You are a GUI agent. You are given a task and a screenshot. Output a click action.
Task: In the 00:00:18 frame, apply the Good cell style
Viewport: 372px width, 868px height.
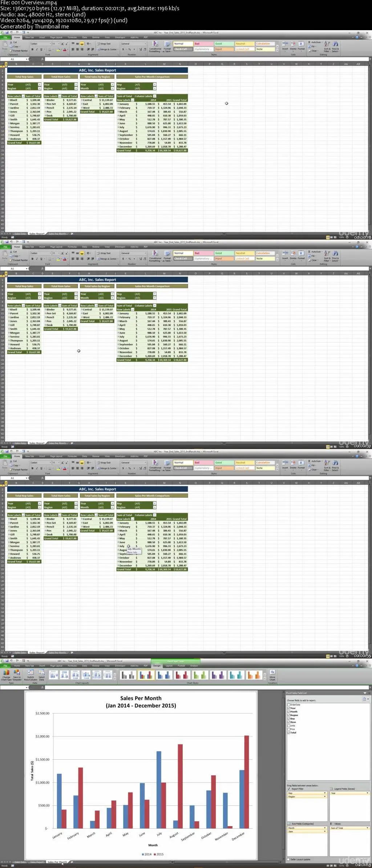click(223, 44)
